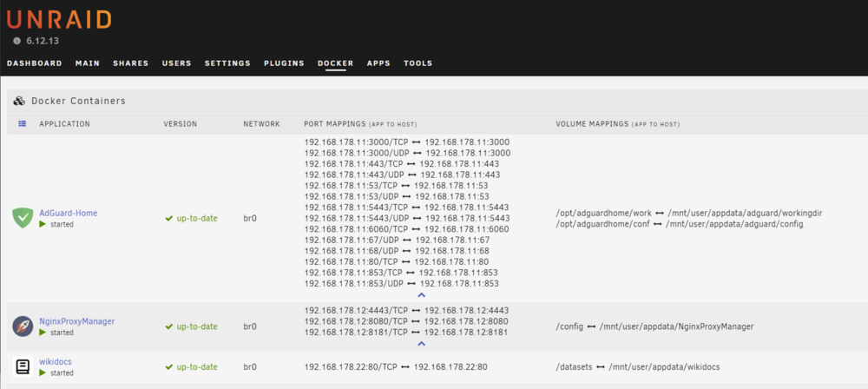This screenshot has width=868, height=389.
Task: Open the Apps page
Action: pyautogui.click(x=378, y=63)
